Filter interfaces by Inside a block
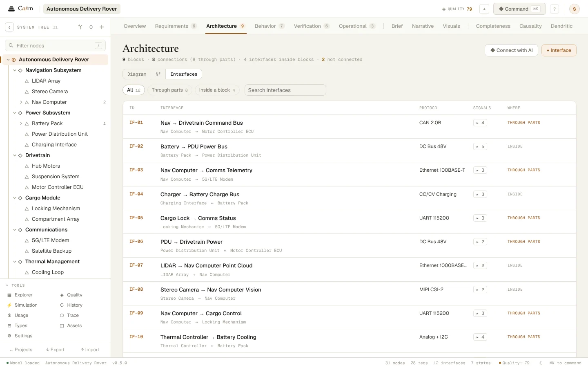588x368 pixels. [x=217, y=90]
